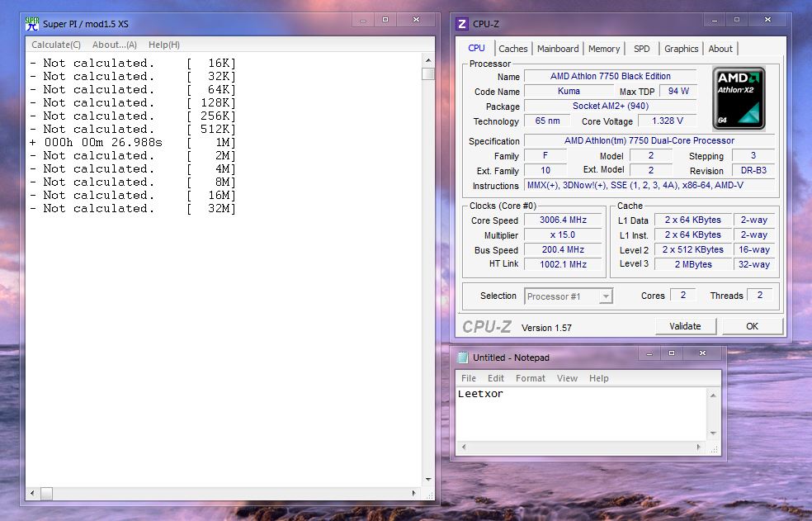Switch to the Mainboard tab
812x521 pixels.
click(x=558, y=49)
